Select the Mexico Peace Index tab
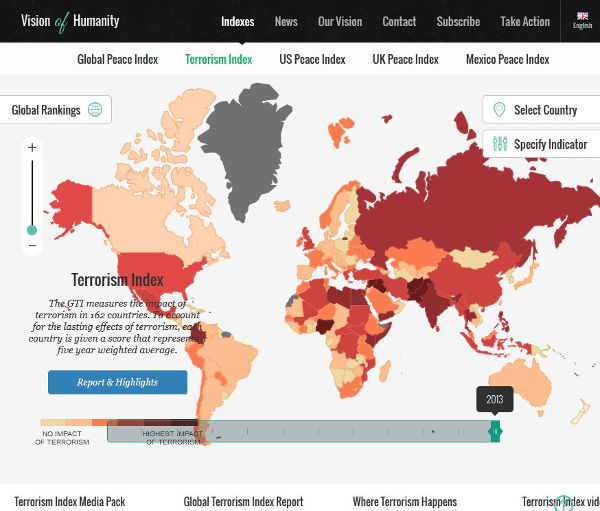Screen dimensions: 600x511 click(507, 59)
